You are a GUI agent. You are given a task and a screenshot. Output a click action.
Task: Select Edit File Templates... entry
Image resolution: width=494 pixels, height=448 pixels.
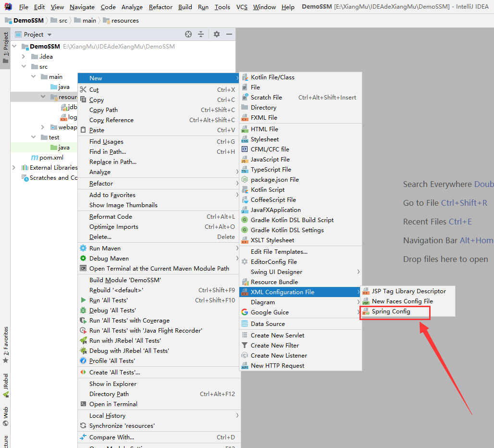point(300,252)
